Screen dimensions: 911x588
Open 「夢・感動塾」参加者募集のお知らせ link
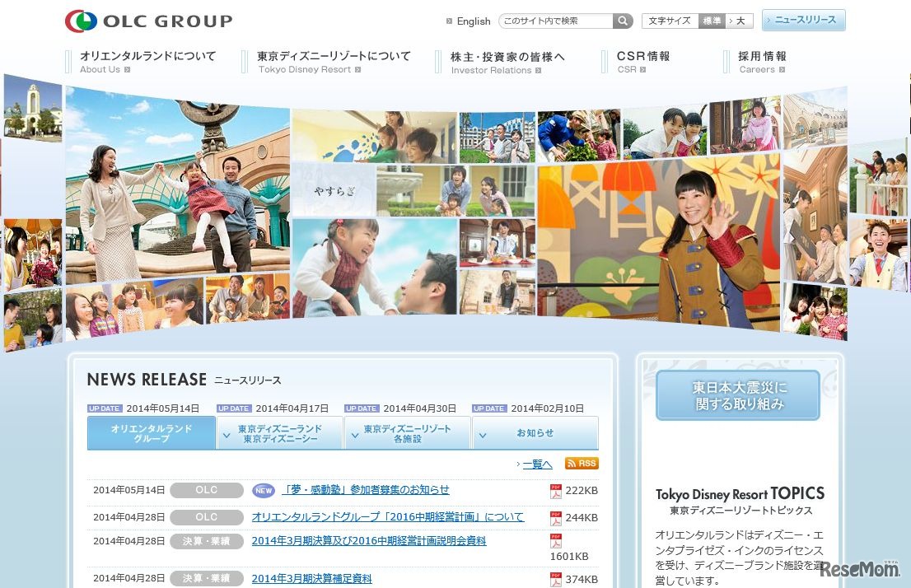366,490
